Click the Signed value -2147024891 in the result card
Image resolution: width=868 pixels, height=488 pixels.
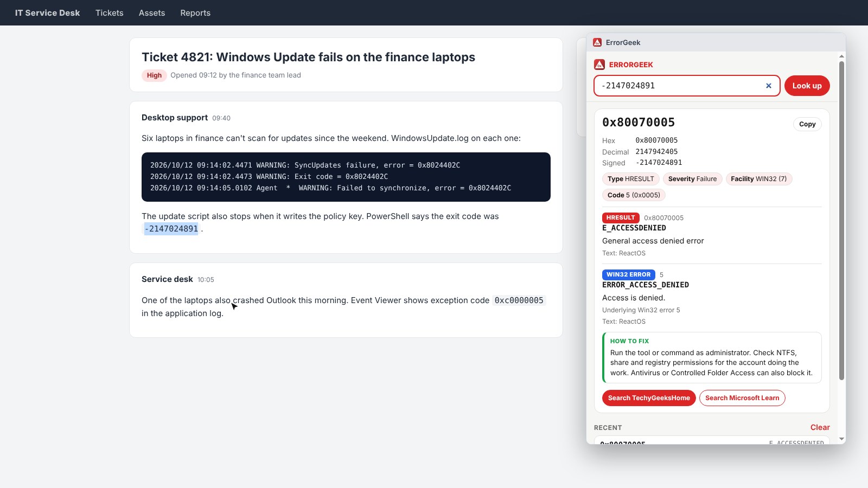[659, 163]
